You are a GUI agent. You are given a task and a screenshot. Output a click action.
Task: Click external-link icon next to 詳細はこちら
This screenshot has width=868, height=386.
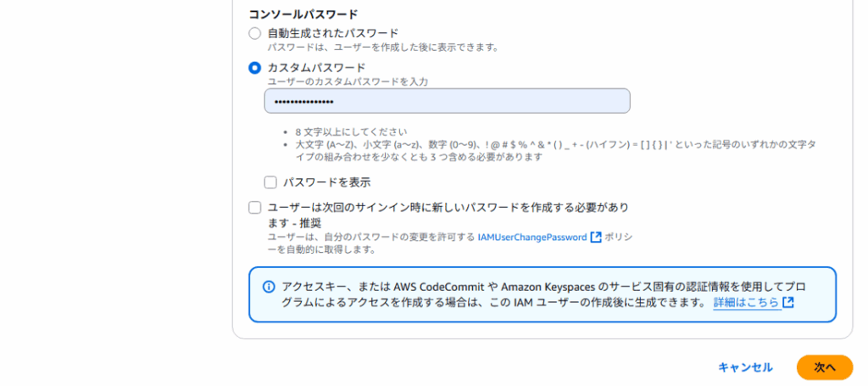[788, 303]
